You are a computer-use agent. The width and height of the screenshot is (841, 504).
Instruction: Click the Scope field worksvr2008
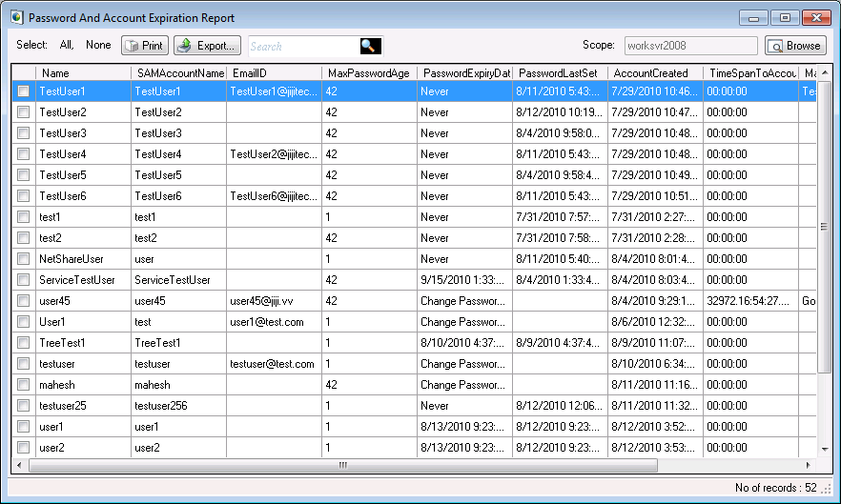[x=690, y=46]
